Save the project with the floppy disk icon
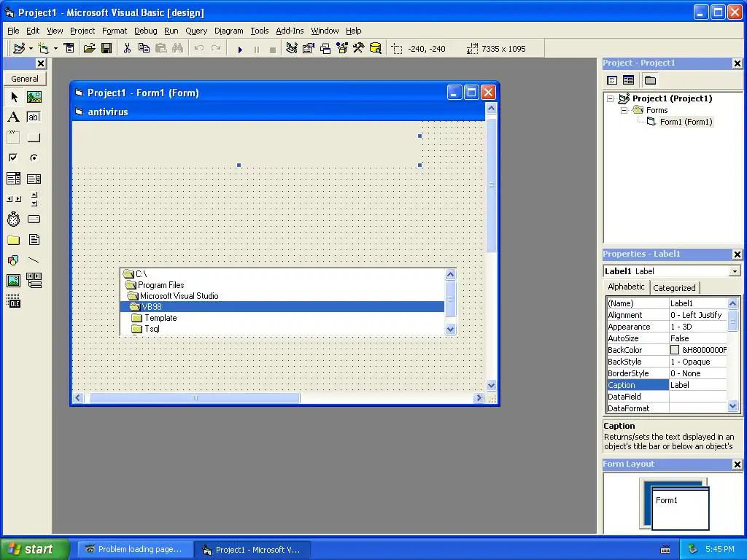 click(x=107, y=48)
